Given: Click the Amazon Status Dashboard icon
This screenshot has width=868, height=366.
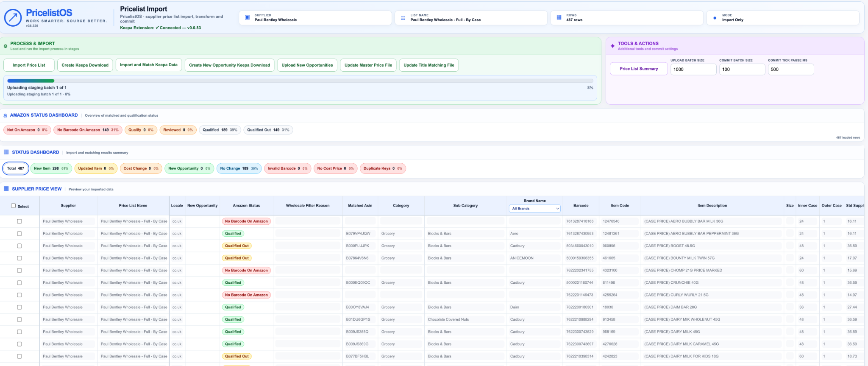Looking at the screenshot, I should pyautogui.click(x=5, y=115).
